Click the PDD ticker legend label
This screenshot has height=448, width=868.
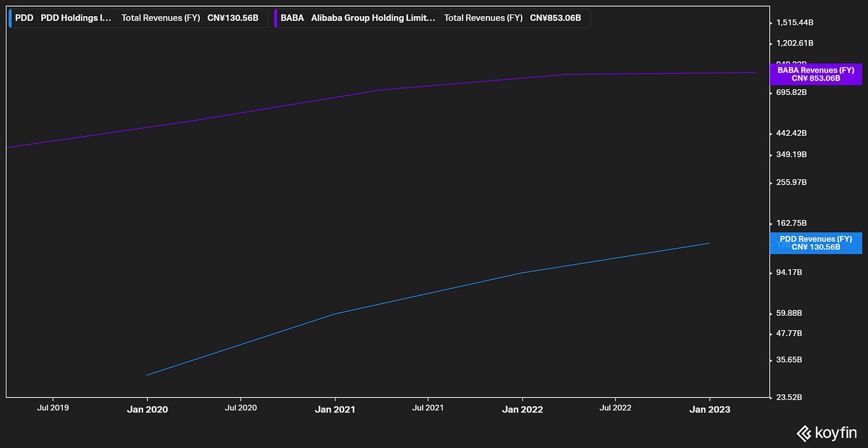24,18
